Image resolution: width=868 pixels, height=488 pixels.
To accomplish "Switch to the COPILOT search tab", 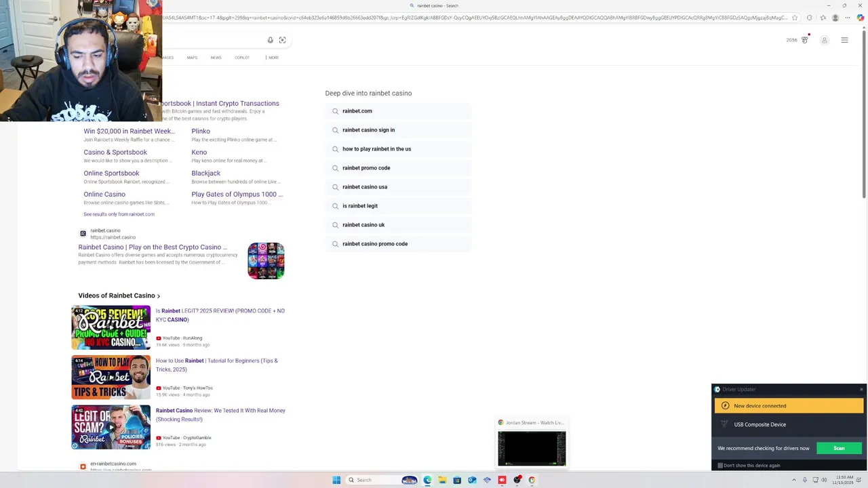I will [242, 58].
